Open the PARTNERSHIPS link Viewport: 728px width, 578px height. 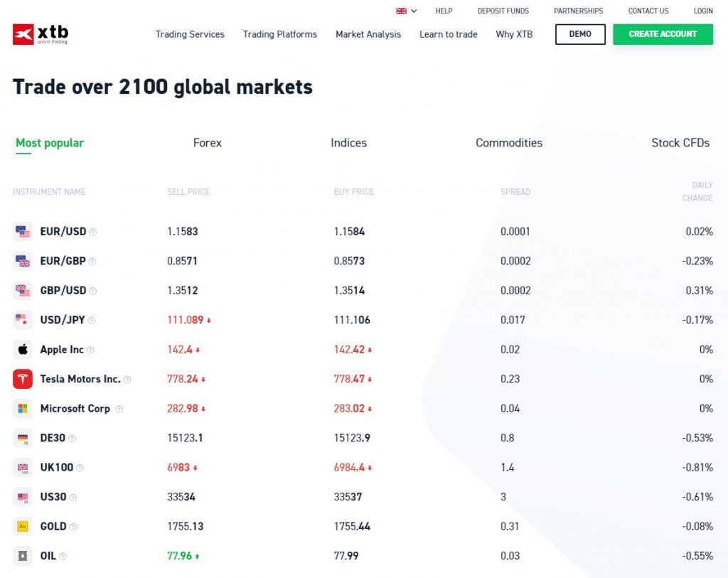[579, 11]
